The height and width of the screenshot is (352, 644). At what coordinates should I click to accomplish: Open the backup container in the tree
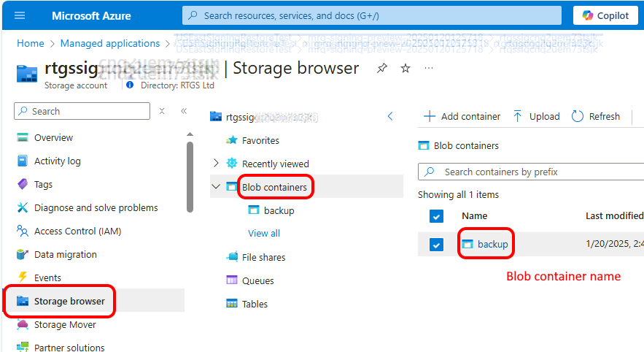(x=279, y=210)
